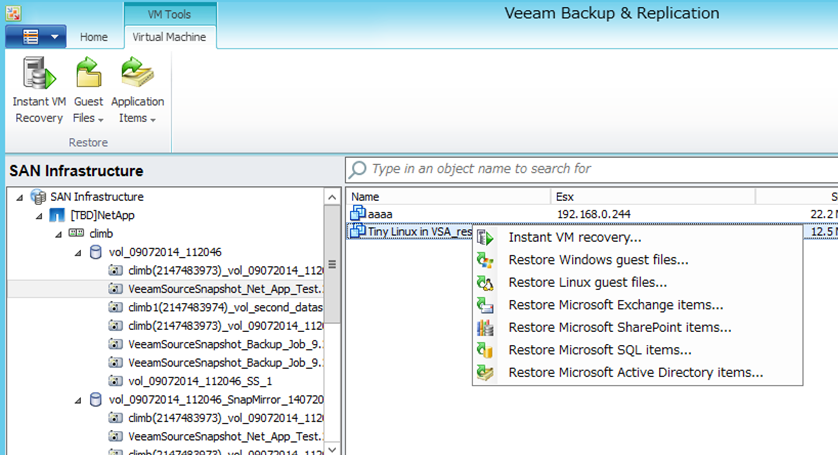Click the climb controller icon in tree
The image size is (838, 455).
pos(76,233)
